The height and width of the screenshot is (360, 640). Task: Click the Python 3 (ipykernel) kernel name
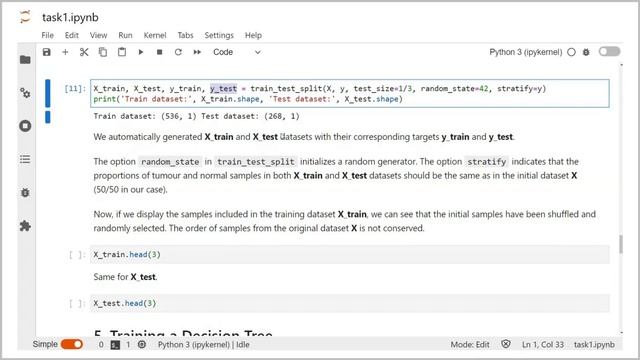[x=526, y=52]
